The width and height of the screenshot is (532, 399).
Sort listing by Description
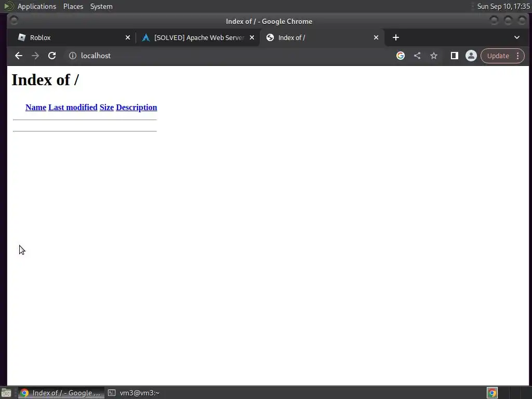(x=137, y=107)
